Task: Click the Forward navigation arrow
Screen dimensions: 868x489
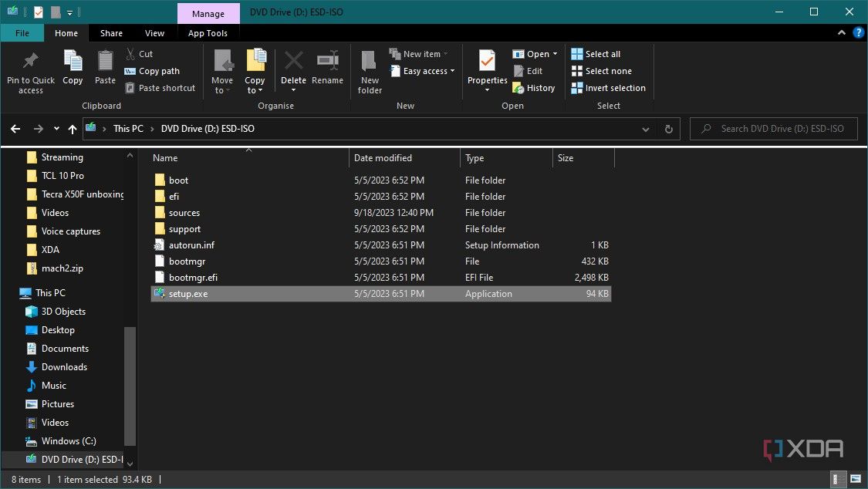Action: (x=39, y=129)
